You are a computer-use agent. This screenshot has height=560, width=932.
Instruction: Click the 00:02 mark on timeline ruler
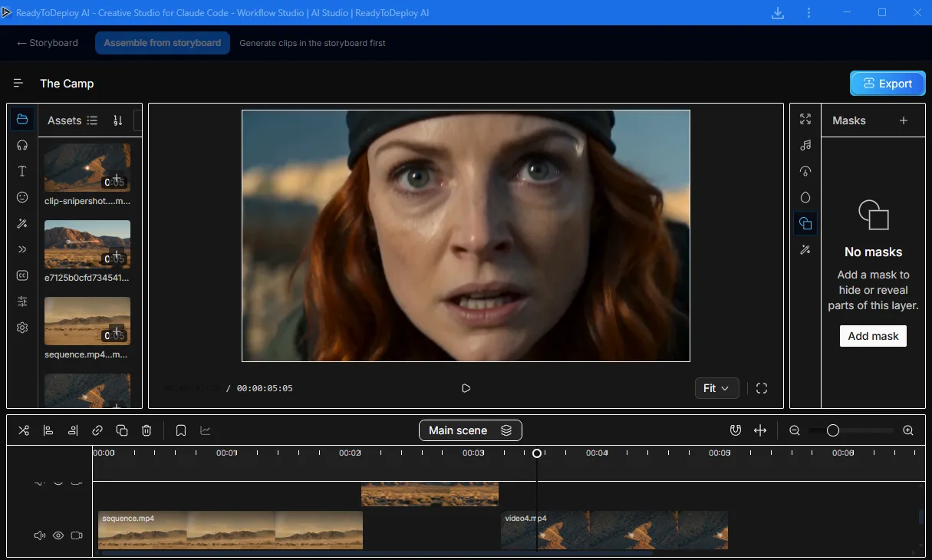(x=350, y=453)
